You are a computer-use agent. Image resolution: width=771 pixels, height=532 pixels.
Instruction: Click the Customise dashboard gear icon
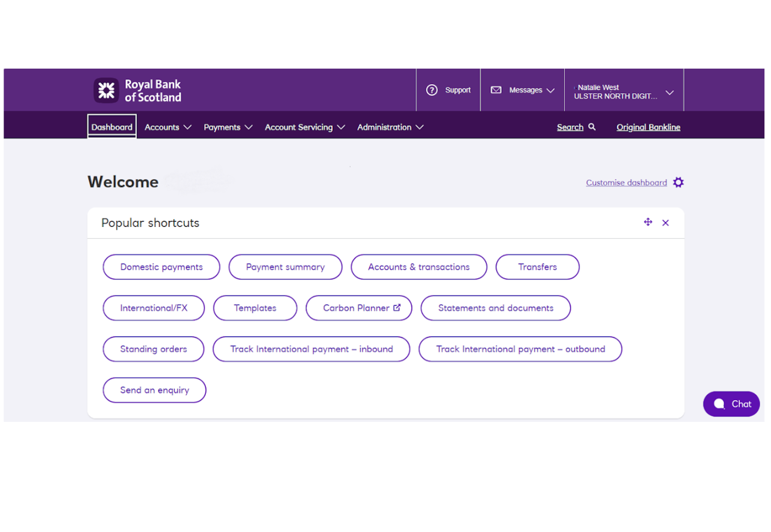pos(678,182)
